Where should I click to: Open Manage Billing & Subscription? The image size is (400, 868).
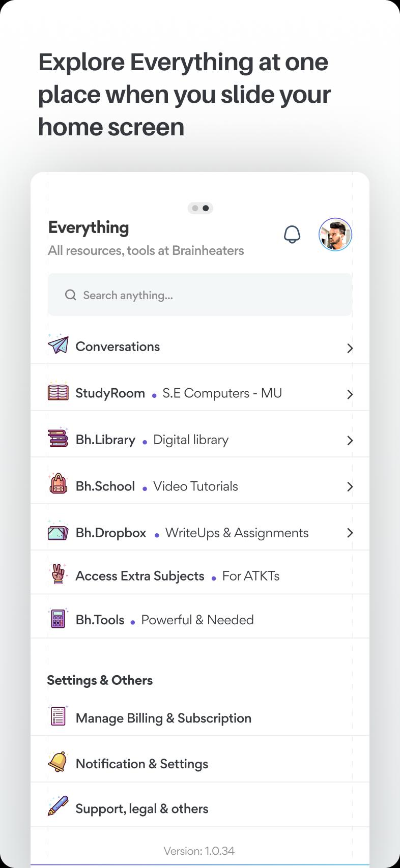[163, 718]
